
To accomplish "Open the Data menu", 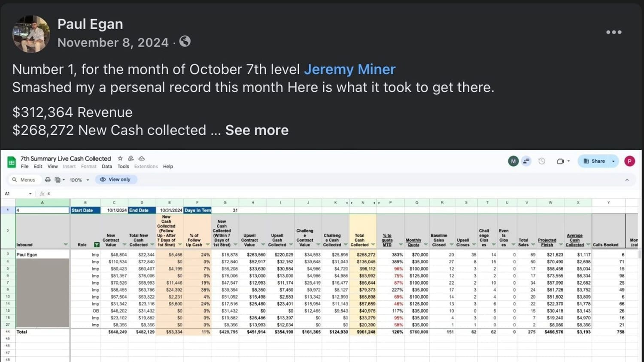I will pos(107,167).
